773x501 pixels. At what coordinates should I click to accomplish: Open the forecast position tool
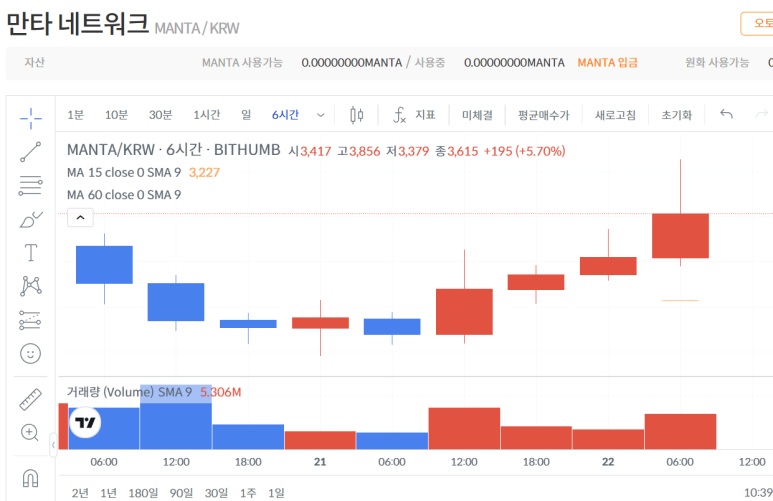(31, 320)
